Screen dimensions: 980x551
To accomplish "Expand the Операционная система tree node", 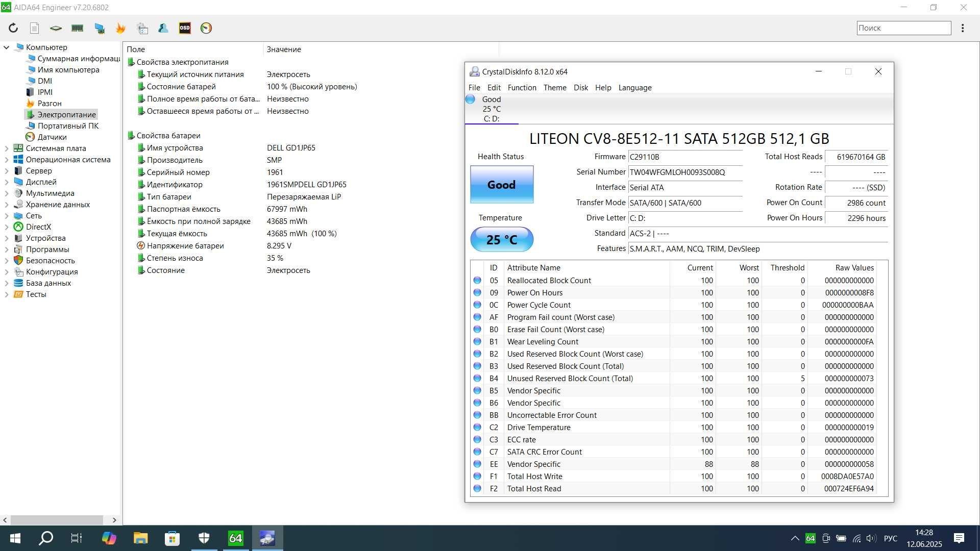I will click(6, 160).
